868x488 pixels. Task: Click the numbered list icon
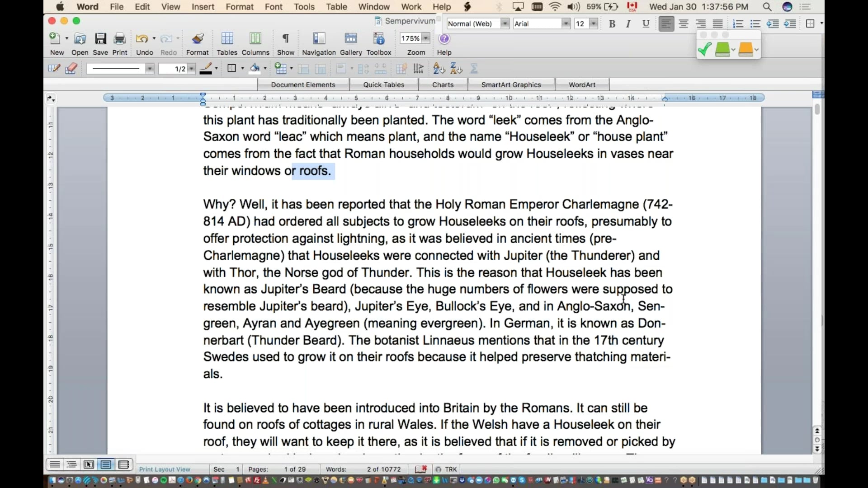738,24
